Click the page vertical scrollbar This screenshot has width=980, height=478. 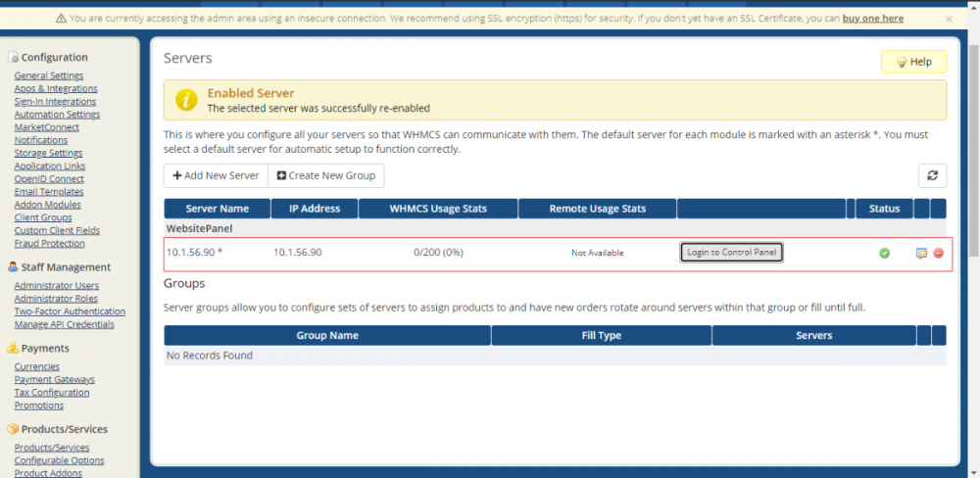coord(972,245)
